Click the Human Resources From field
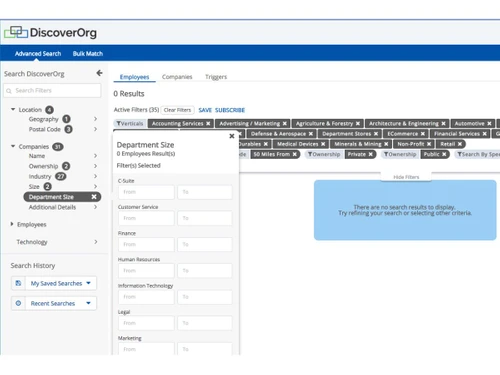This screenshot has height=375, width=500. point(146,271)
